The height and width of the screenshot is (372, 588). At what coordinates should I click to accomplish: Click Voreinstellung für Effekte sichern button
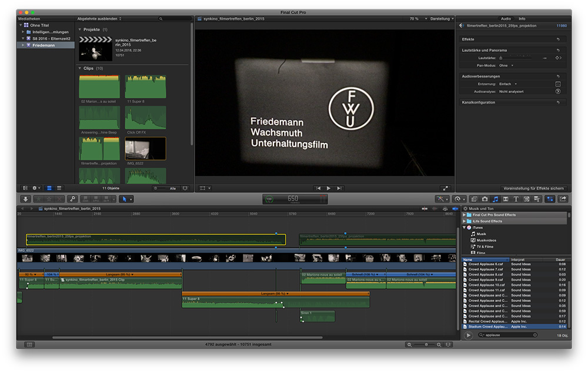coord(533,188)
